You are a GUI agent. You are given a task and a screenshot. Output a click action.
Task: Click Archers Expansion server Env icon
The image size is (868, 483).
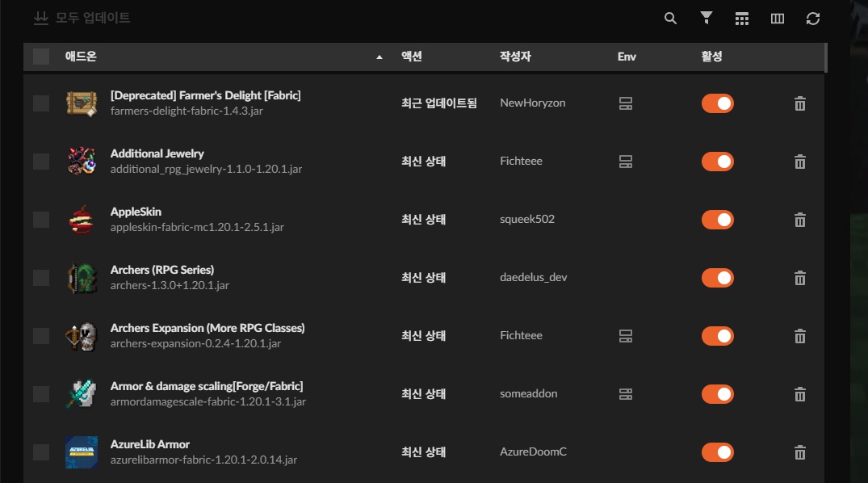tap(626, 336)
